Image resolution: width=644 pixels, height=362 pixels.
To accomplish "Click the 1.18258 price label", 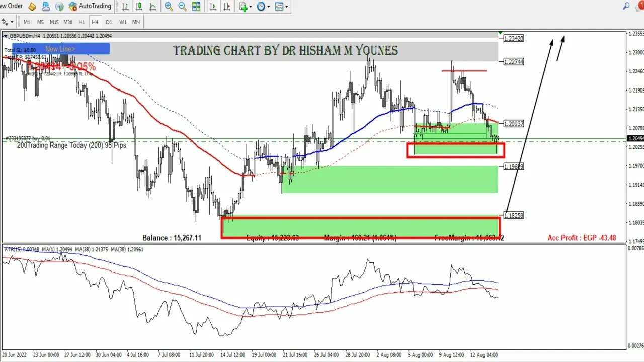I will 514,215.
